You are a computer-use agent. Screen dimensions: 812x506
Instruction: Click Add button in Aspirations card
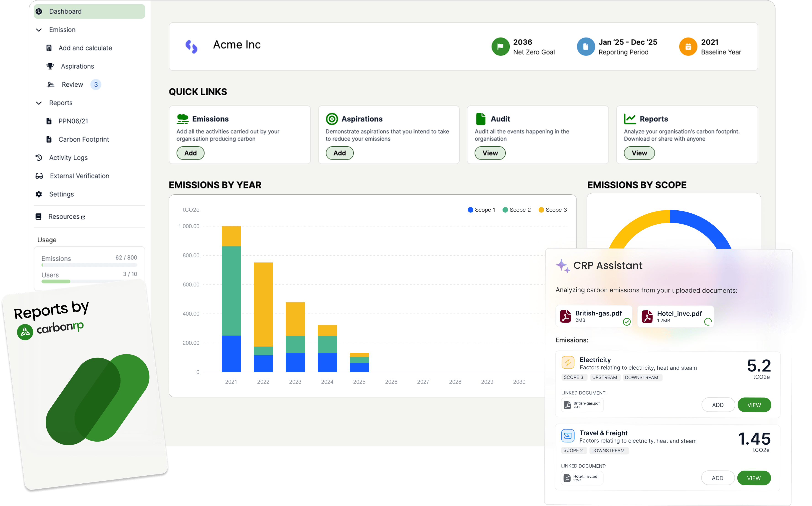click(x=340, y=153)
